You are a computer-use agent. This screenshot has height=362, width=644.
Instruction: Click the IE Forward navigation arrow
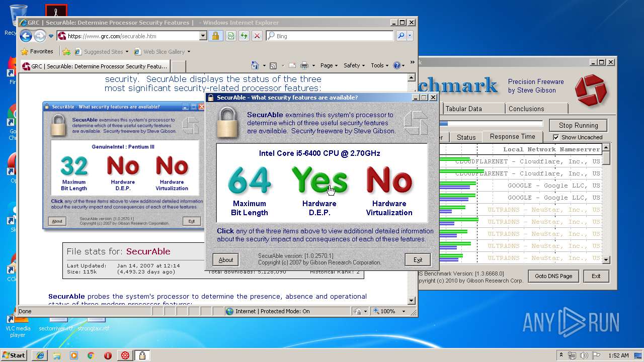click(40, 36)
